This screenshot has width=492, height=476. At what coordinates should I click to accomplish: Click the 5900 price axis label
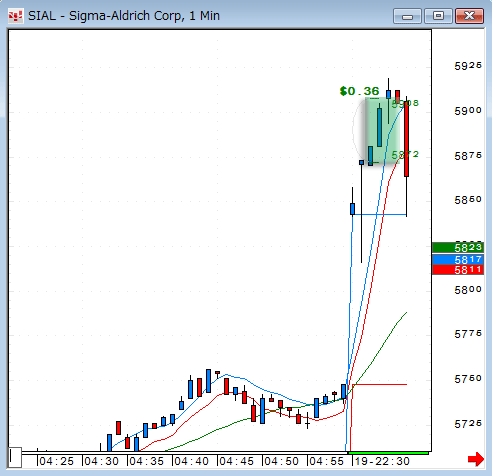(468, 110)
